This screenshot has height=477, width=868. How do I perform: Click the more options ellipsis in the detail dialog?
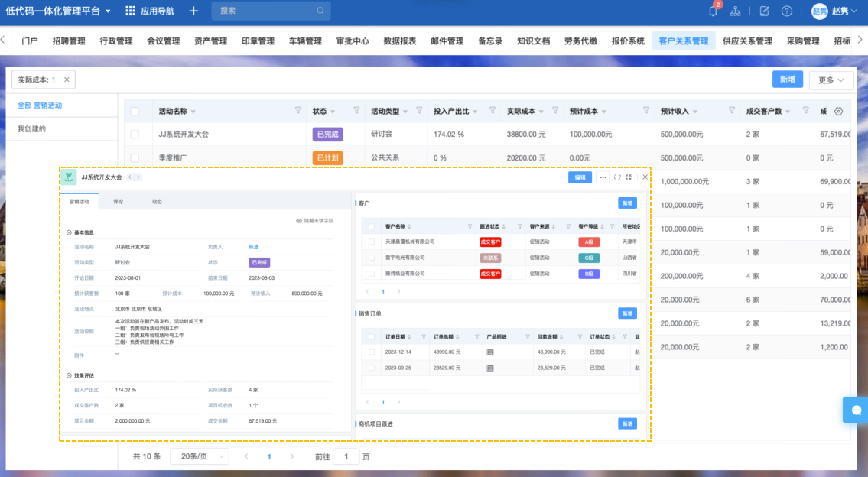tap(602, 177)
